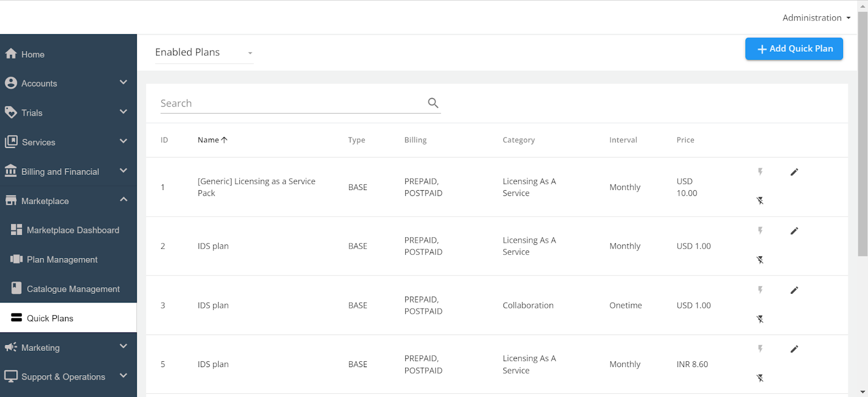Open Plan Management in sidebar
Image resolution: width=868 pixels, height=397 pixels.
[62, 260]
